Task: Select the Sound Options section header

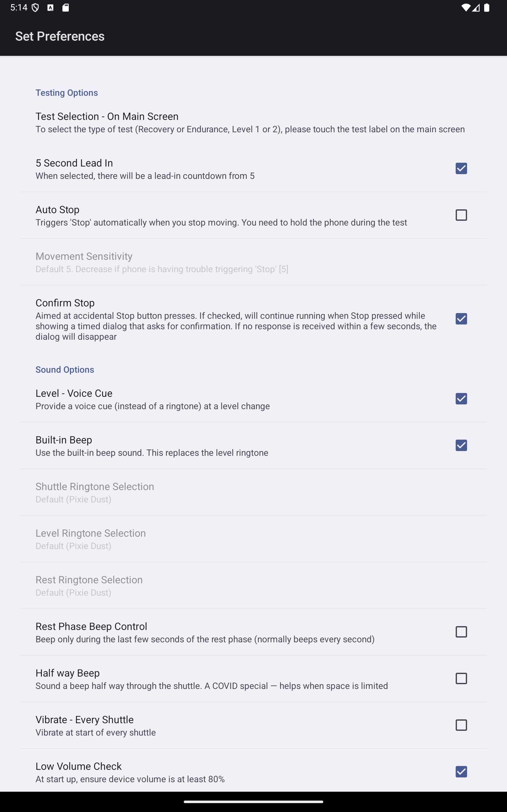Action: [65, 370]
